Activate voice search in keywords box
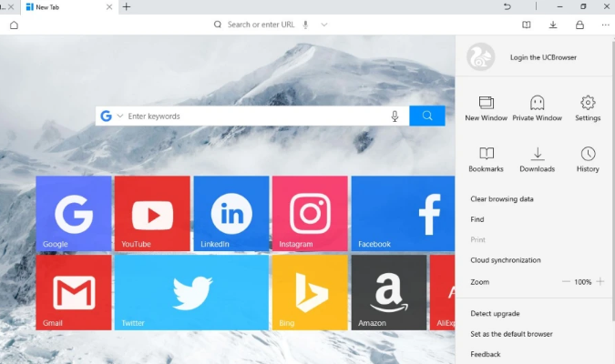Screen dimensions: 615x364 pyautogui.click(x=395, y=116)
